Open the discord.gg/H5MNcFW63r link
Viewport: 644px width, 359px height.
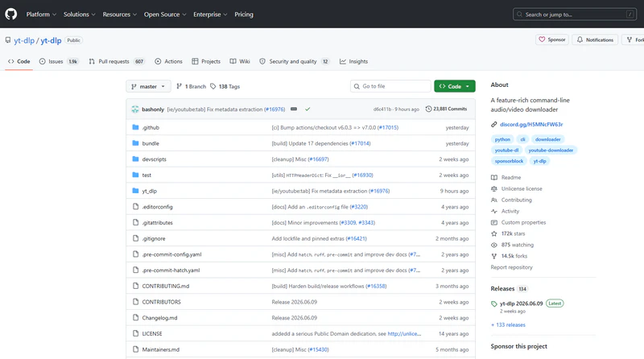[x=531, y=124]
